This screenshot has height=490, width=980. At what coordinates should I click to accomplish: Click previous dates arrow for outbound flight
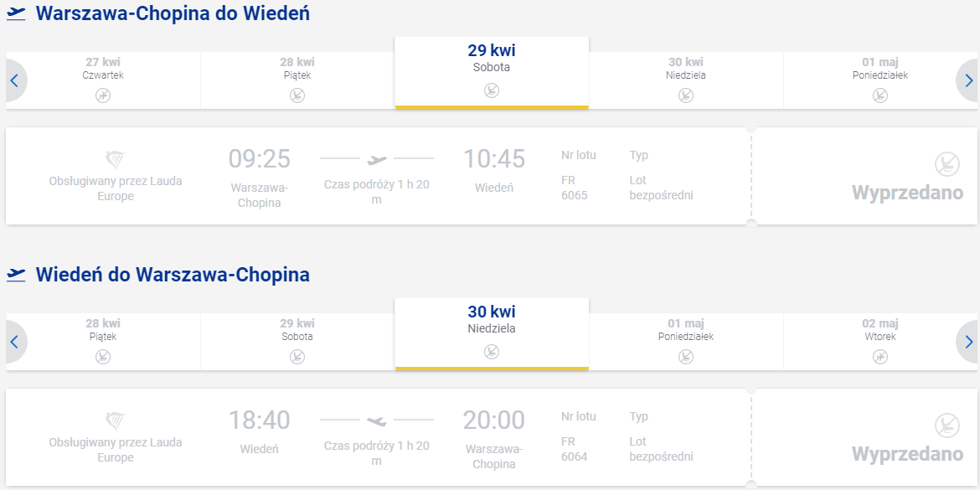click(x=15, y=80)
